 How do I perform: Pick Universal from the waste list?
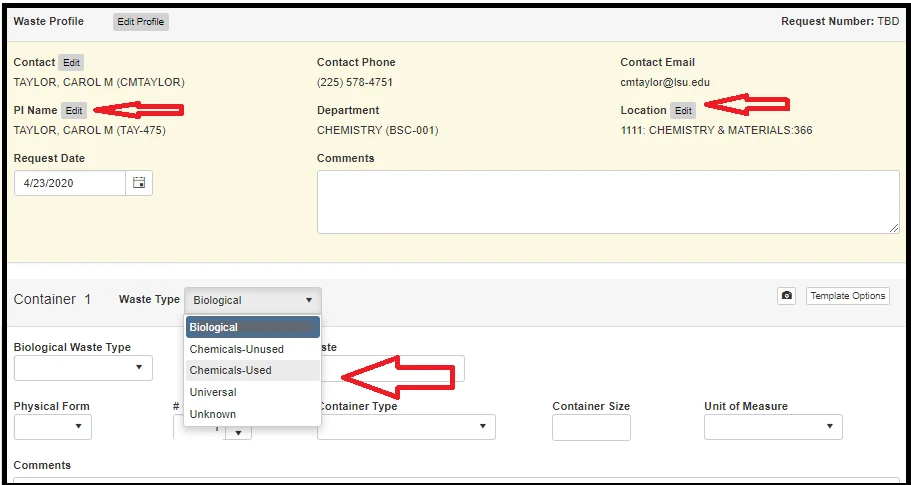(213, 392)
